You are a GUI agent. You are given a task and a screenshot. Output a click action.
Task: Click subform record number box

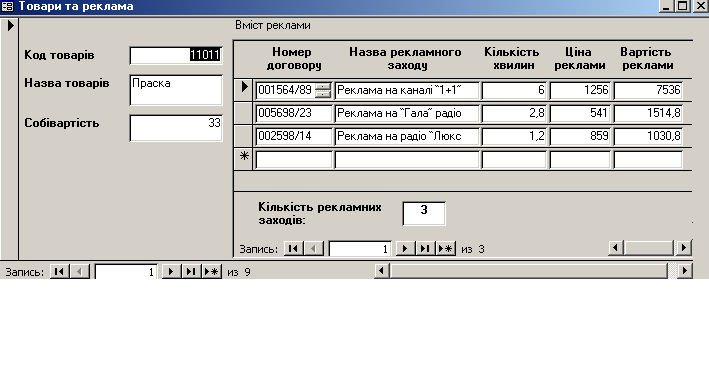point(359,249)
